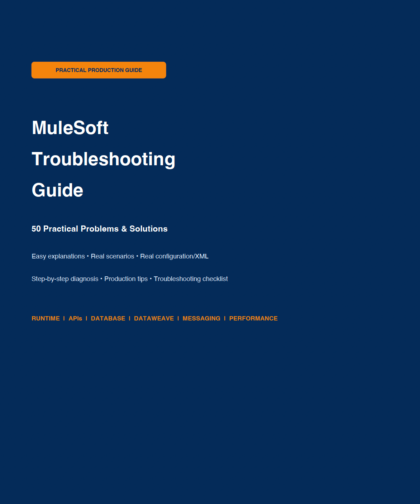This screenshot has width=420, height=504.
Task: Click the 'Easy explanations' text
Action: click(58, 256)
